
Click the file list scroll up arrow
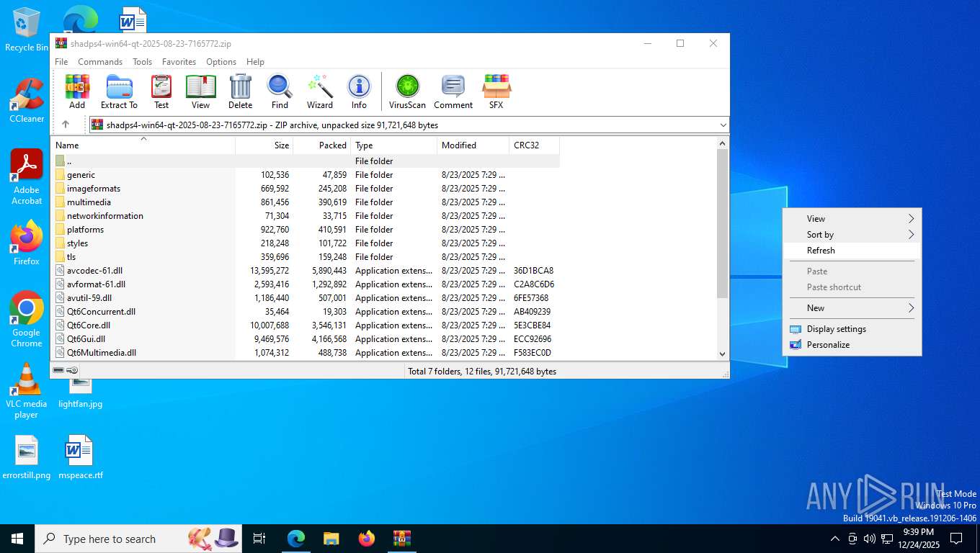click(x=723, y=143)
